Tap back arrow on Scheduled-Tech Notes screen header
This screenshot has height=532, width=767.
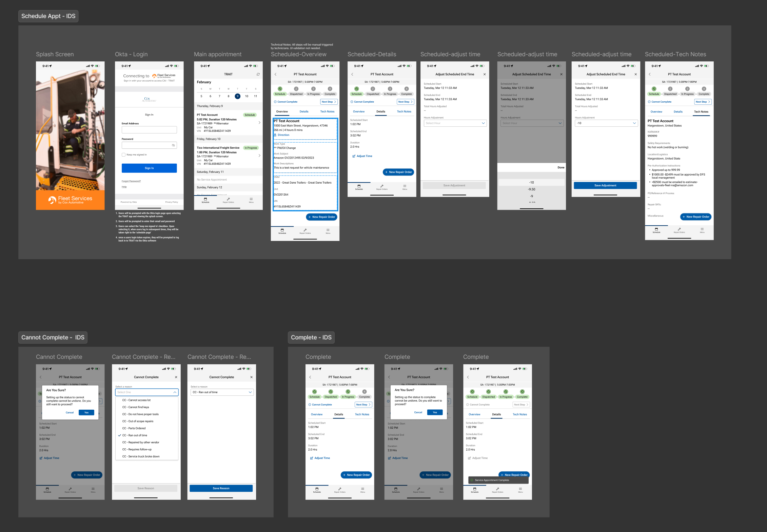click(x=650, y=74)
